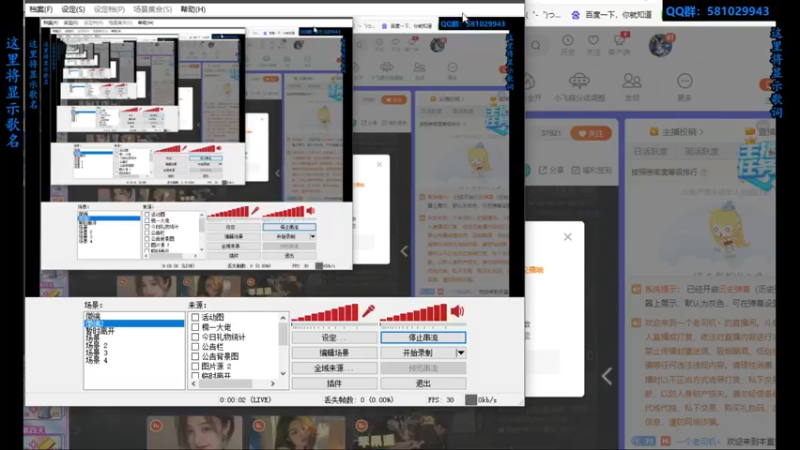The height and width of the screenshot is (450, 800).
Task: Open the 百度一下 bookmark with paw icon
Action: (x=611, y=15)
